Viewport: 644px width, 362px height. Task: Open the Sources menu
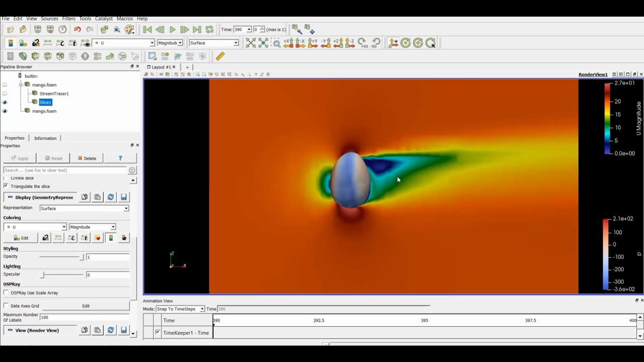coord(49,19)
